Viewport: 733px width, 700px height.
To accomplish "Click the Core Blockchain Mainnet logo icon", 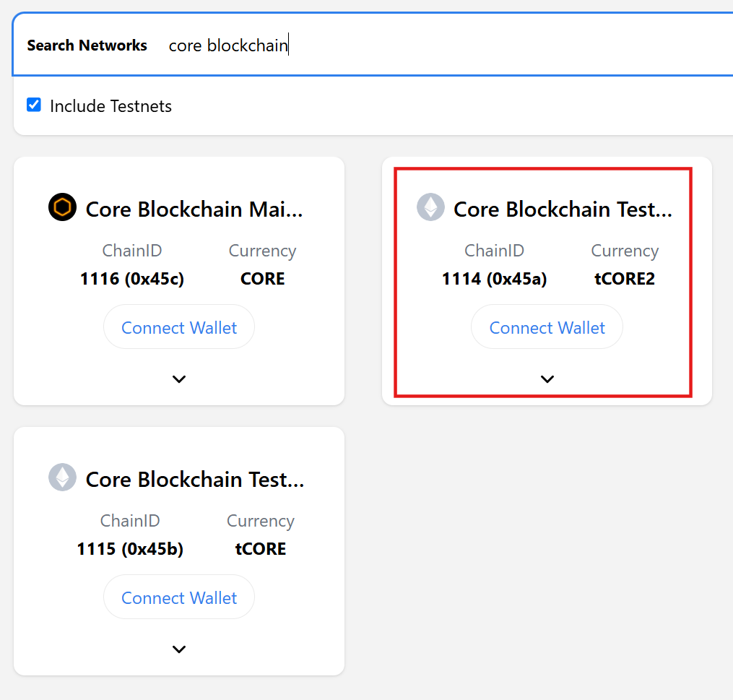I will [x=62, y=207].
